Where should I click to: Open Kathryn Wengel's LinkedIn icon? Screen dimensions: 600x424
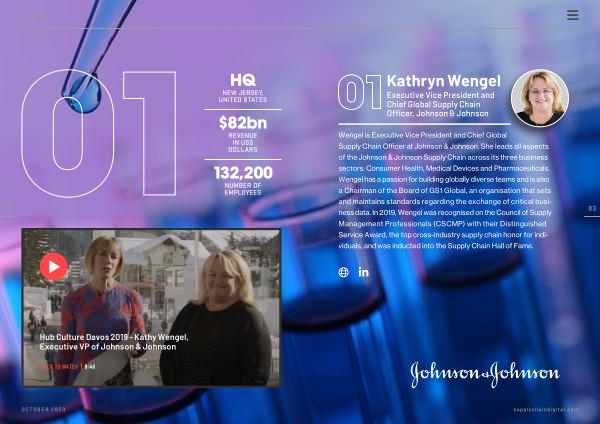pos(364,272)
